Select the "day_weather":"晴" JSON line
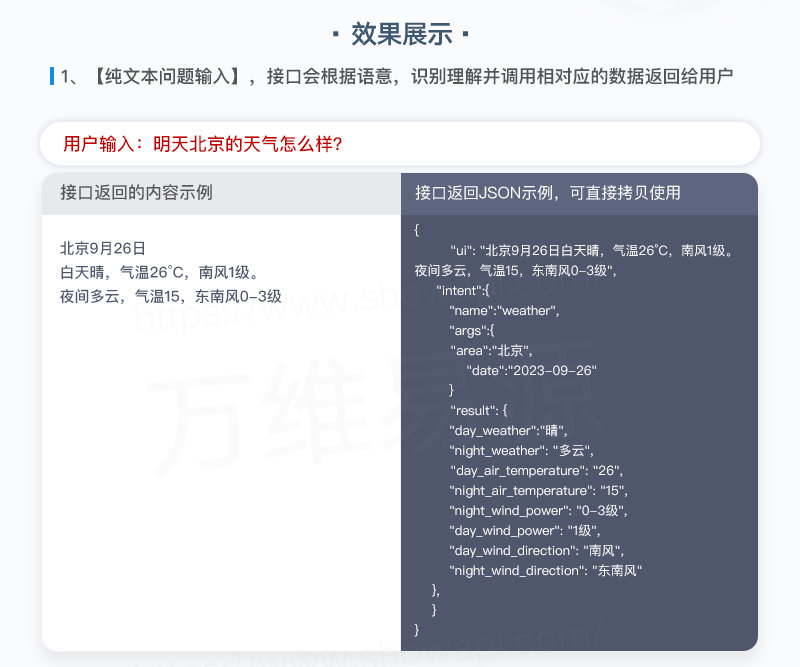This screenshot has height=667, width=800. pyautogui.click(x=508, y=431)
